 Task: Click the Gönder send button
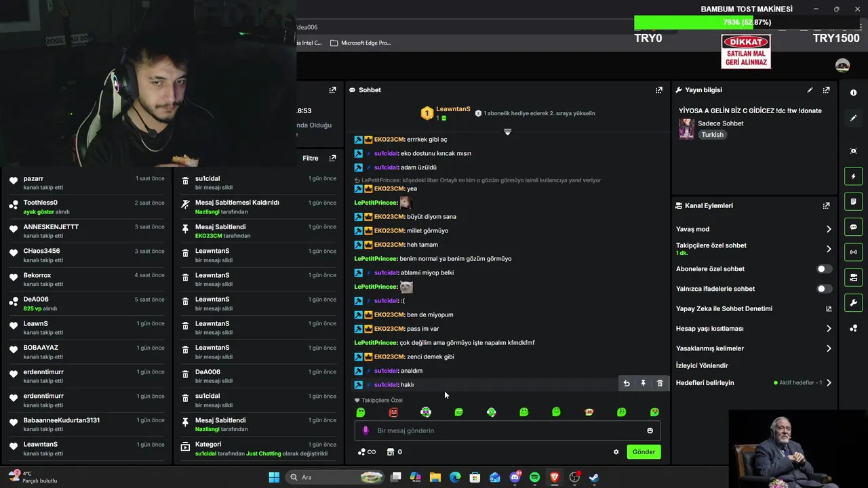(644, 452)
